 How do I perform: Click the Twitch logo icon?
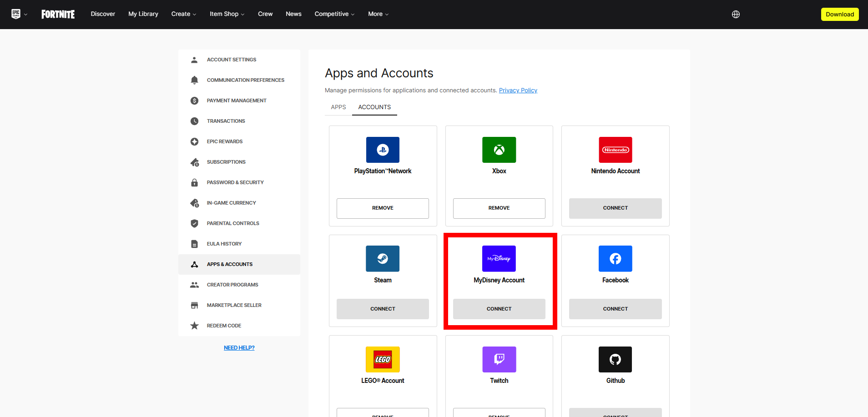499,359
